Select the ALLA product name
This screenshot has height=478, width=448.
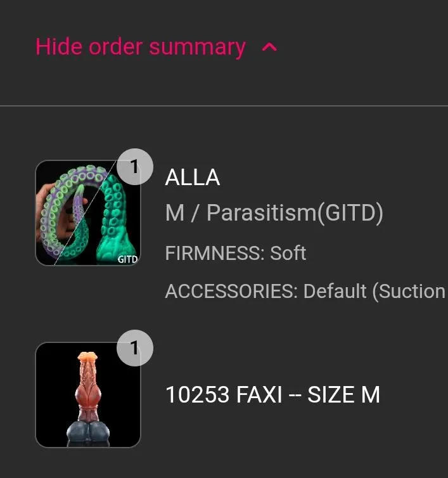(x=192, y=178)
